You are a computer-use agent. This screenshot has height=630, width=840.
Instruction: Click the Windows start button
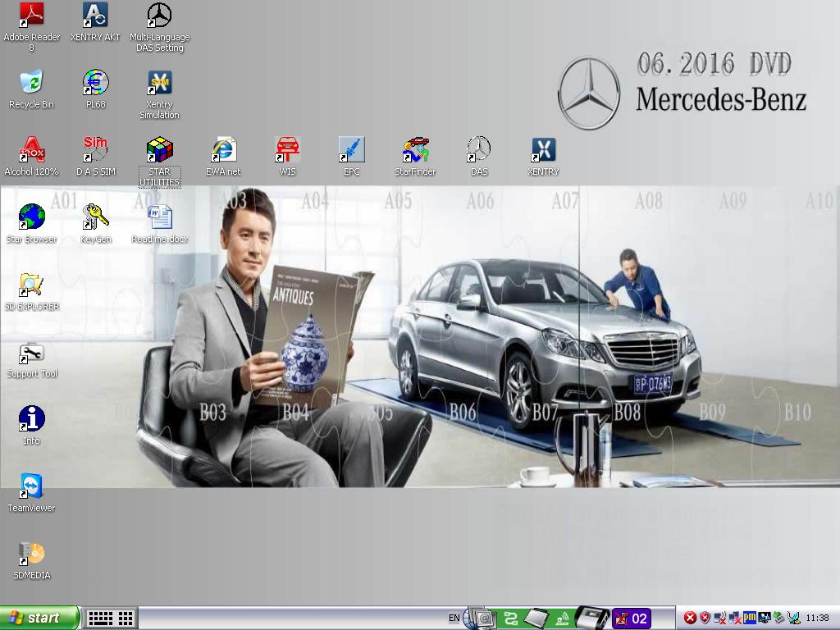click(x=39, y=619)
